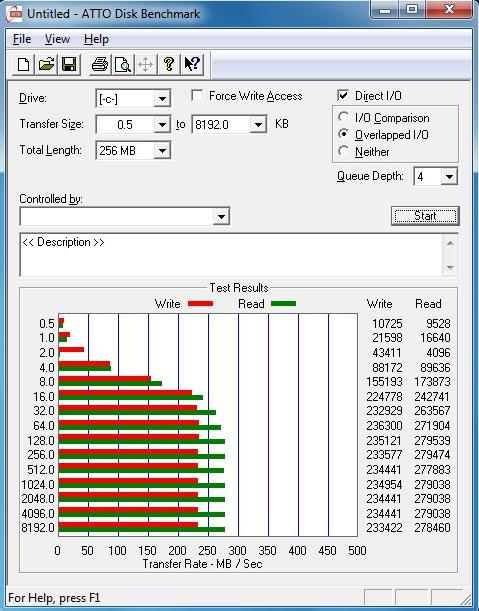Click the 16.0 transfer size row label
Viewport: 479px width, 611px height.
tap(44, 397)
